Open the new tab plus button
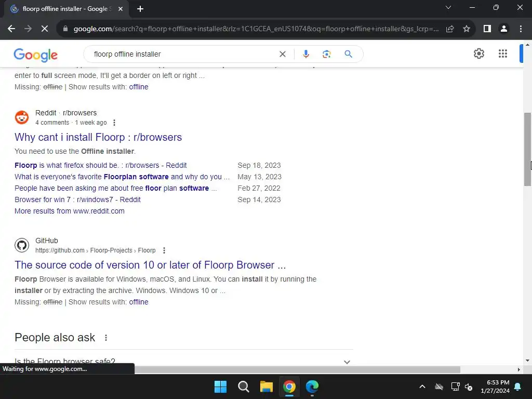The width and height of the screenshot is (532, 399). tap(140, 9)
